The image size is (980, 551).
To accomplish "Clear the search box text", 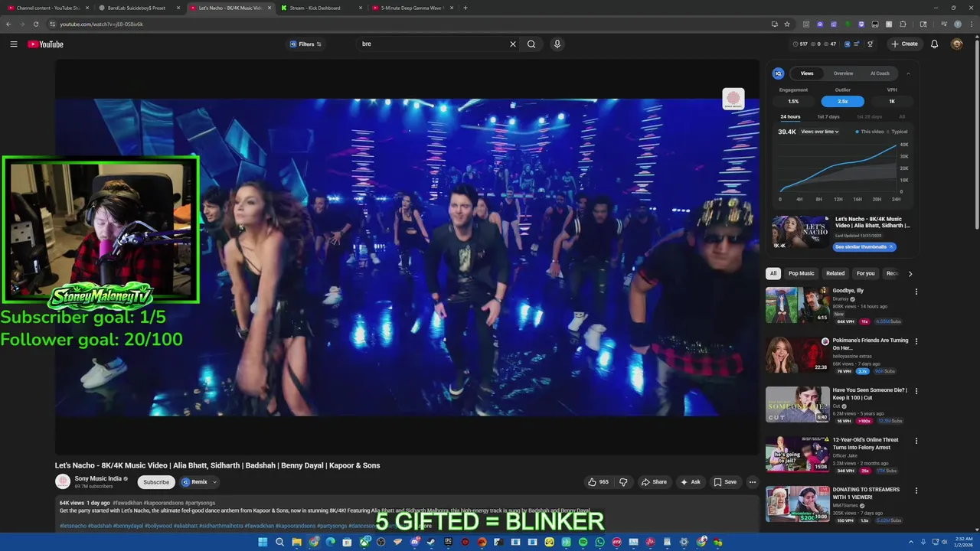I will [513, 44].
